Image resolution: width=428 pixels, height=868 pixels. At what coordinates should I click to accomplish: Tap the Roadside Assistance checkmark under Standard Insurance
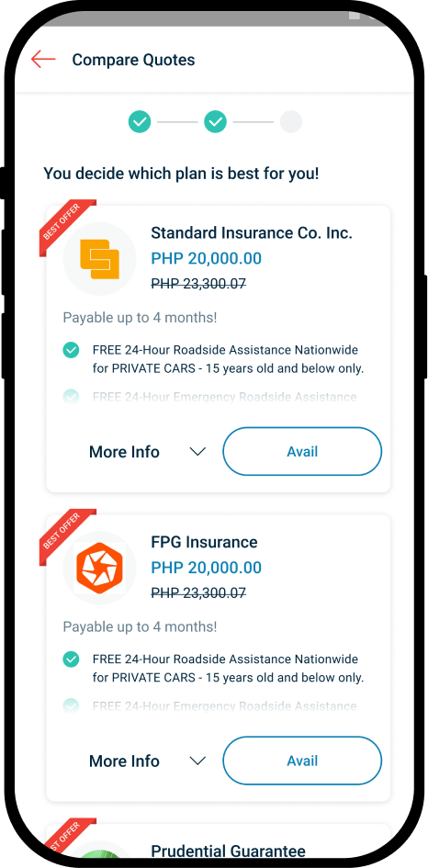point(71,350)
